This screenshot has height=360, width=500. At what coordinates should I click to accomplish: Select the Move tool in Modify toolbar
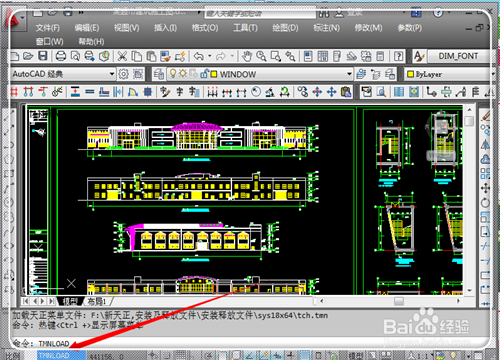(486, 188)
